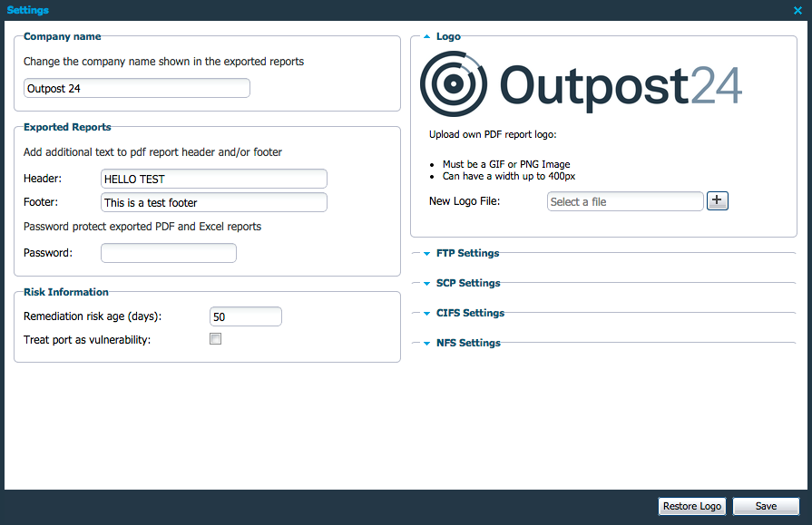Viewport: 812px width, 525px height.
Task: Check the port-as-vulnerability option in Risk Information
Action: 215,338
